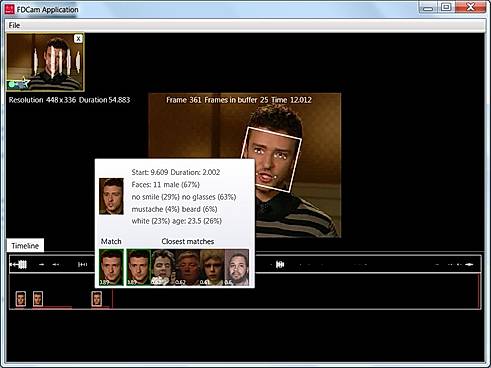
Task: Click the 'Faces: 11 male (67%)' text
Action: click(165, 184)
